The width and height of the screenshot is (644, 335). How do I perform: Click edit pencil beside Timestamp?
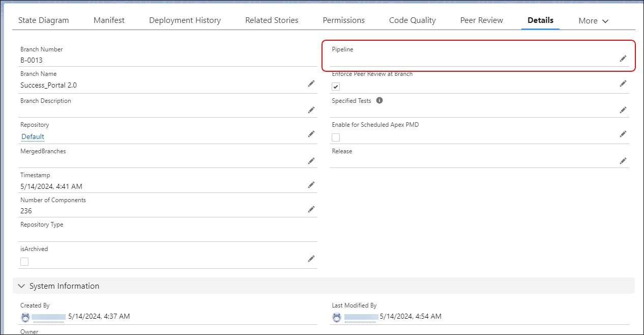point(311,185)
